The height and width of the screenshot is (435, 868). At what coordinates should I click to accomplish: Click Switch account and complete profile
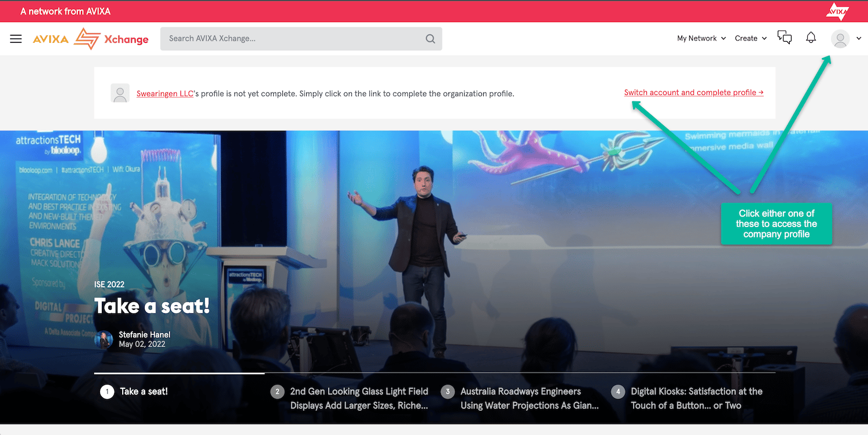[694, 93]
